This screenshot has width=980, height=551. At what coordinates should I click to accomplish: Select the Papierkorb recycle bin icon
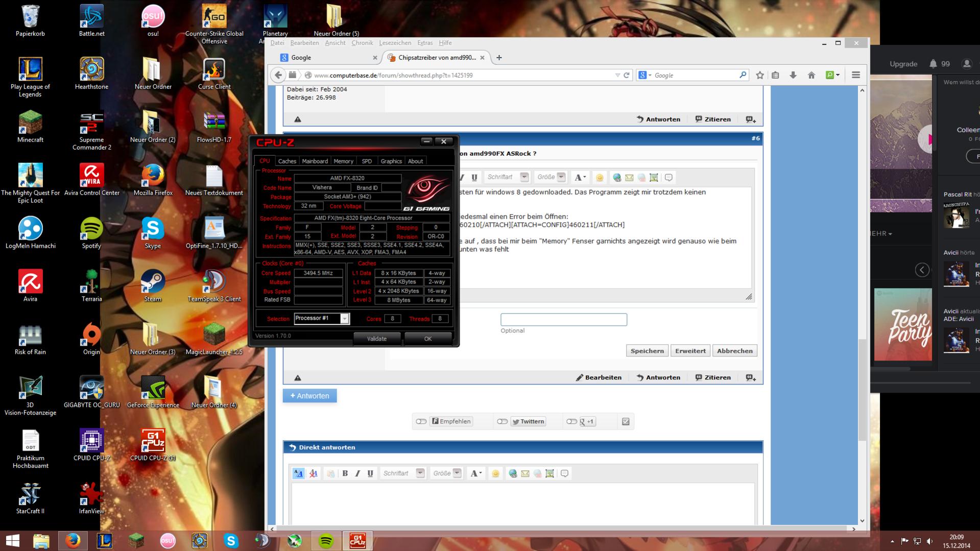[x=30, y=20]
